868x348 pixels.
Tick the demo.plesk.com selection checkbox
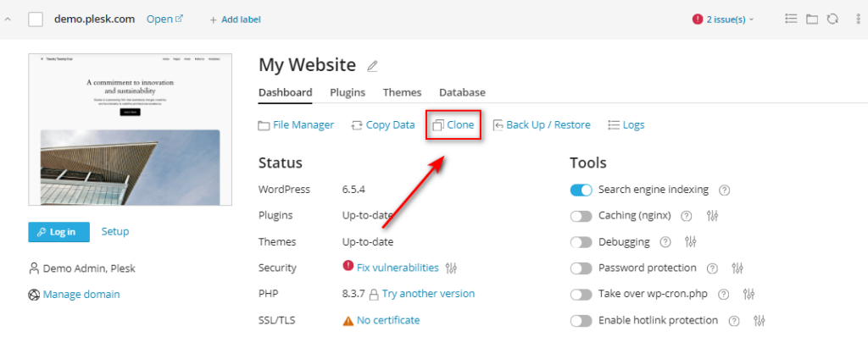point(36,19)
